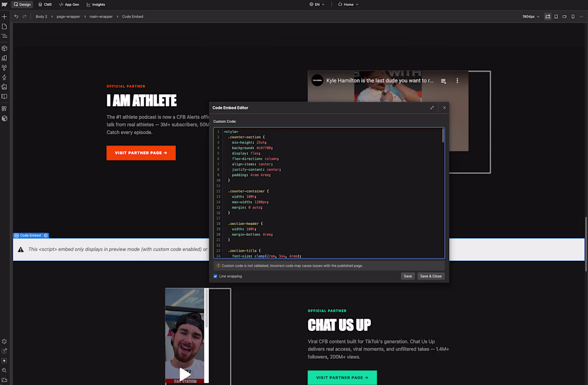Click the orange Visit Partner Page button
Screen dimensions: 588x385
[x=141, y=153]
